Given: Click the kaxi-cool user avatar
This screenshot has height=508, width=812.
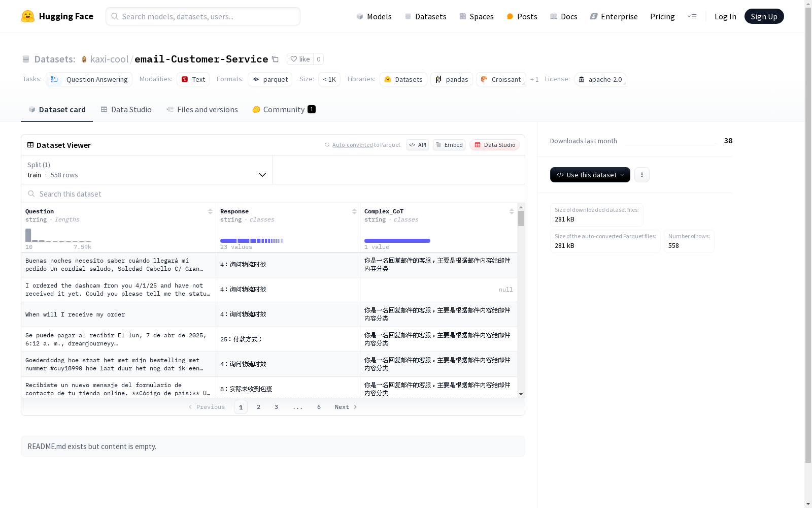Looking at the screenshot, I should (84, 59).
